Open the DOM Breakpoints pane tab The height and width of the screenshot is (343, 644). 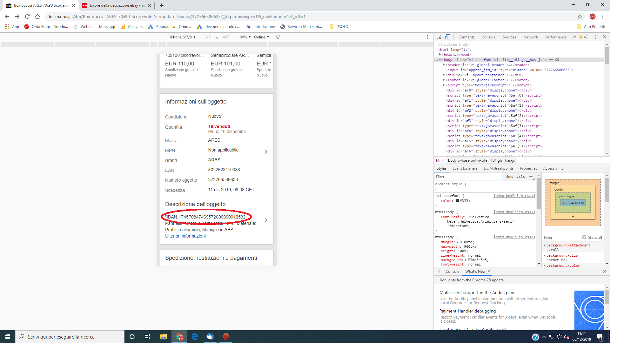pos(499,168)
